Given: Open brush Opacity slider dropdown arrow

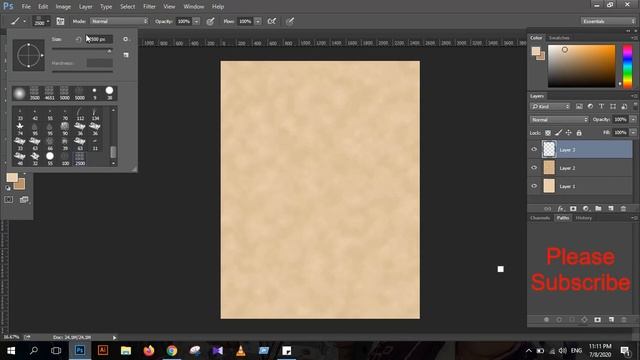Looking at the screenshot, I should 196,21.
